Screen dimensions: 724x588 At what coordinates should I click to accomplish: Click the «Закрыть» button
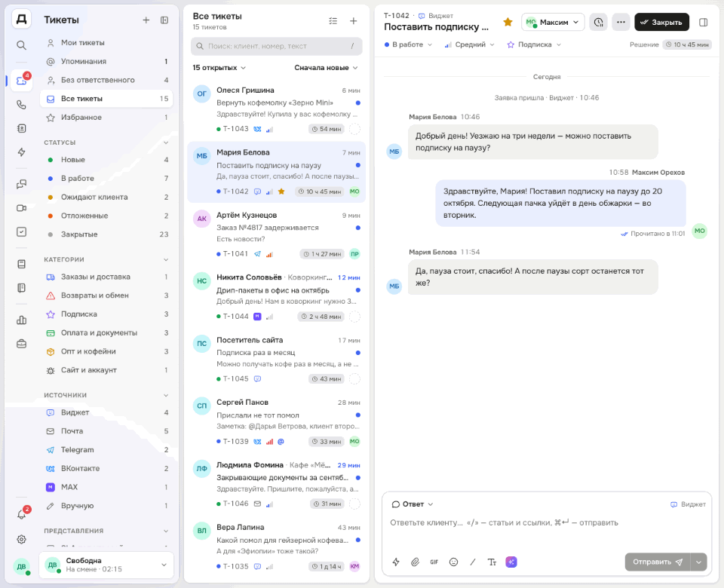click(x=661, y=22)
